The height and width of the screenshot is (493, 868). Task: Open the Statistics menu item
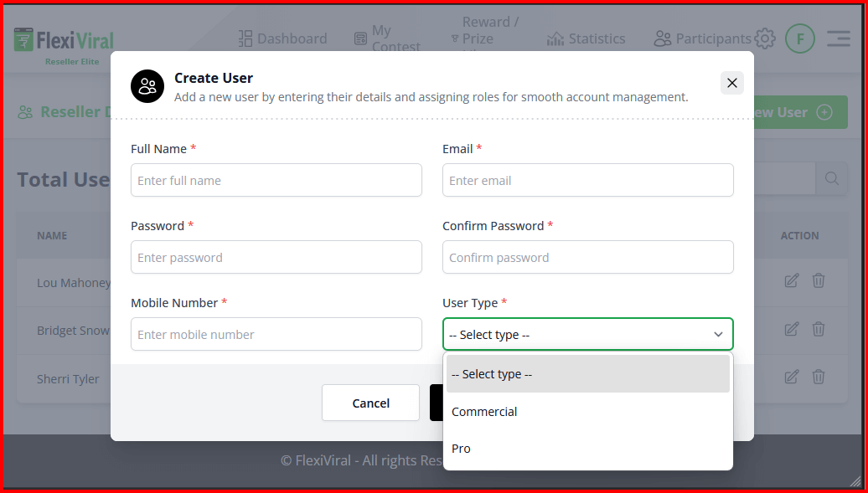[586, 39]
